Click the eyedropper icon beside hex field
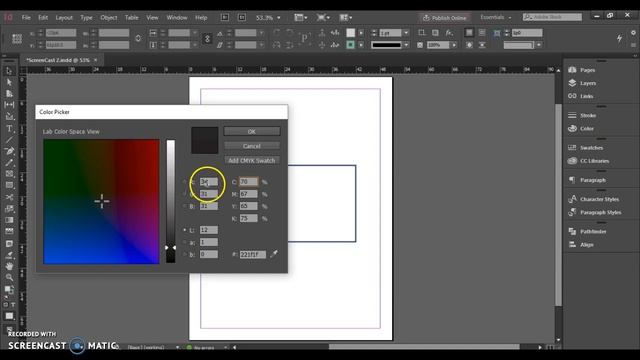Image resolution: width=640 pixels, height=360 pixels. 274,254
